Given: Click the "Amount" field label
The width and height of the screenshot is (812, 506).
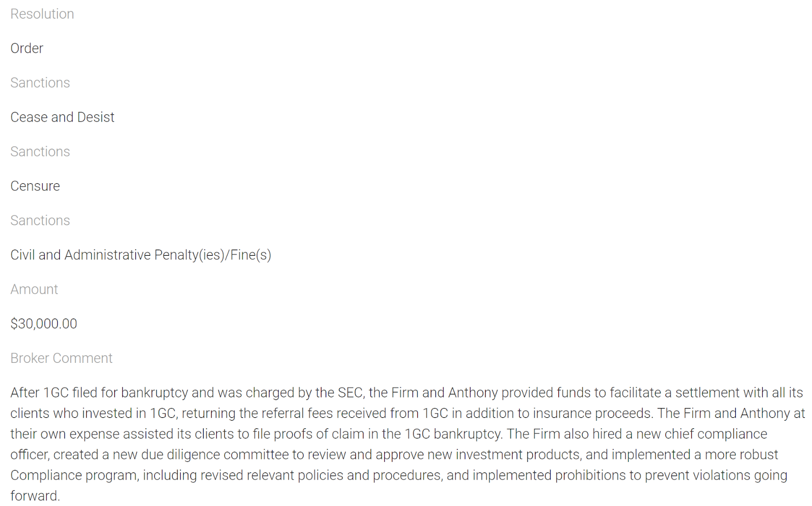Looking at the screenshot, I should pyautogui.click(x=34, y=289).
